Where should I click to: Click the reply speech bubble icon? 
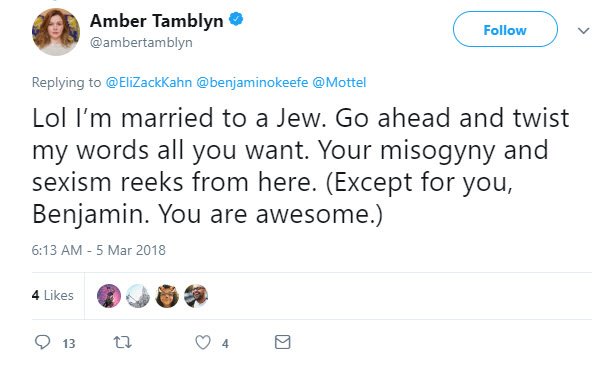(x=43, y=342)
